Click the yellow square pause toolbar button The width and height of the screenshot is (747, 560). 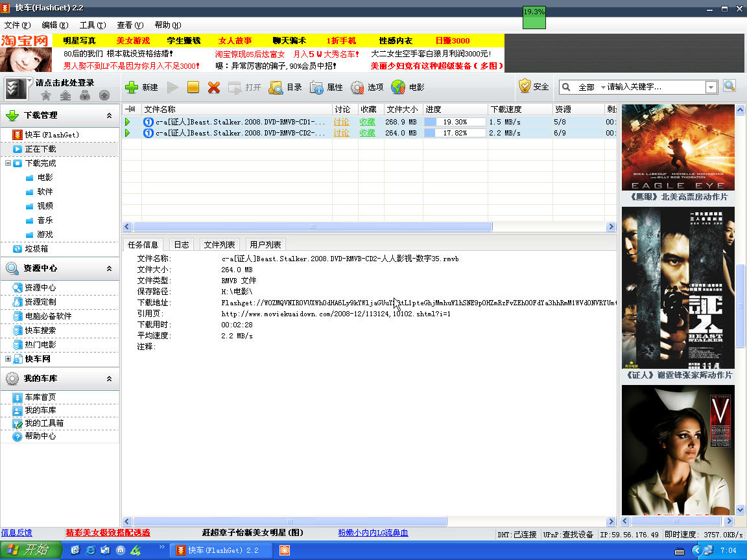[x=193, y=87]
